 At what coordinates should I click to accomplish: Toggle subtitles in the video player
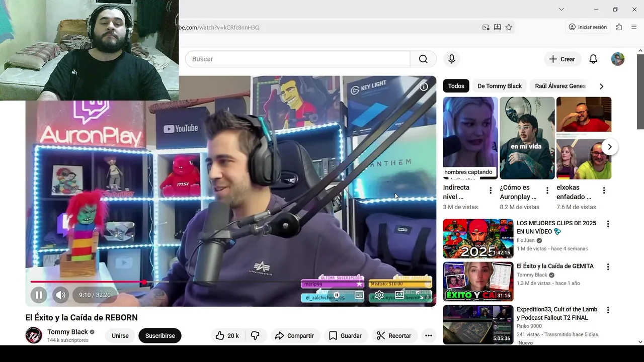click(x=359, y=295)
